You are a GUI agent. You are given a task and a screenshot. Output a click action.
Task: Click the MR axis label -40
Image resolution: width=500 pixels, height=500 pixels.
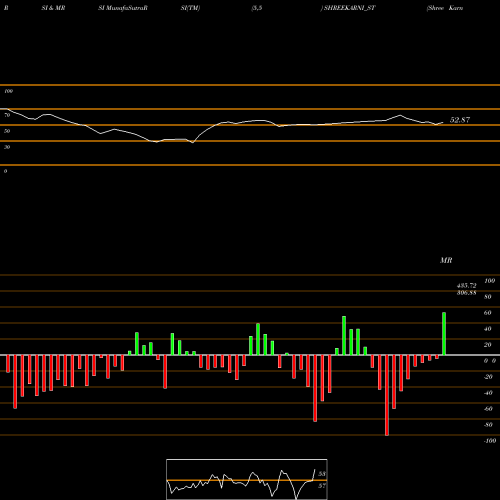tap(488, 393)
